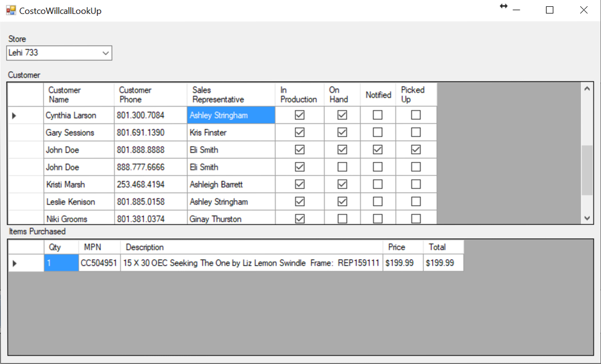
Task: Click the customer grid scrollbar thumb
Action: click(587, 170)
